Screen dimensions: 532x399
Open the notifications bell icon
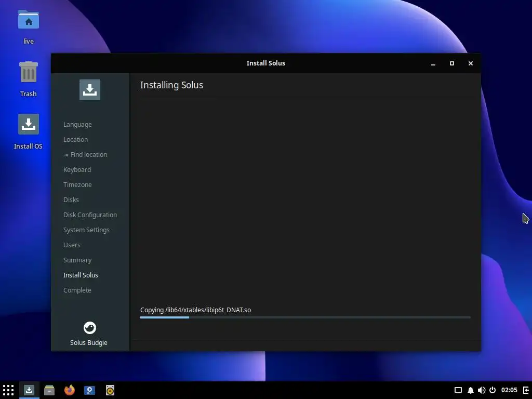[x=471, y=390]
